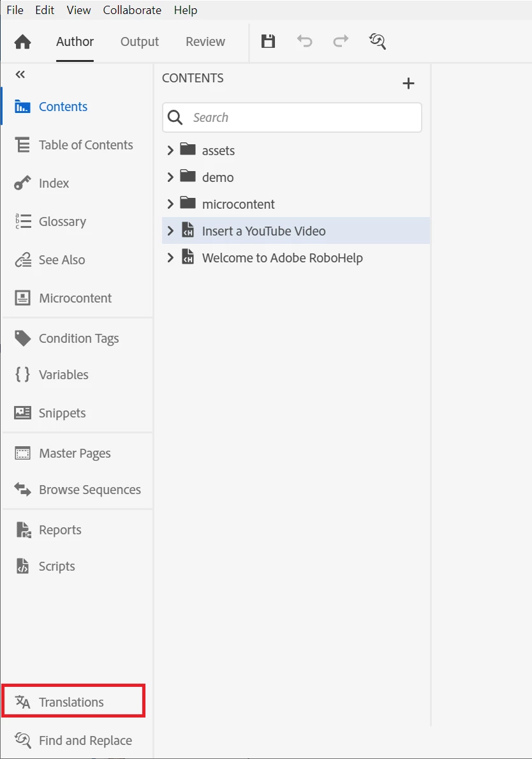Select Insert a YouTube Video topic
Image resolution: width=532 pixels, height=759 pixels.
pos(296,231)
